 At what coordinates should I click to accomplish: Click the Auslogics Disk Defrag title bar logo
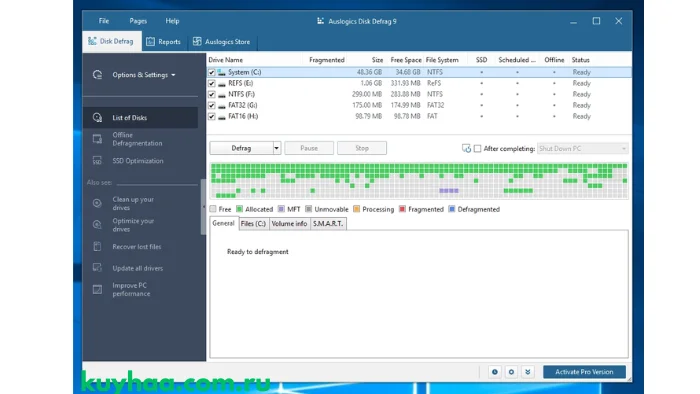click(320, 21)
